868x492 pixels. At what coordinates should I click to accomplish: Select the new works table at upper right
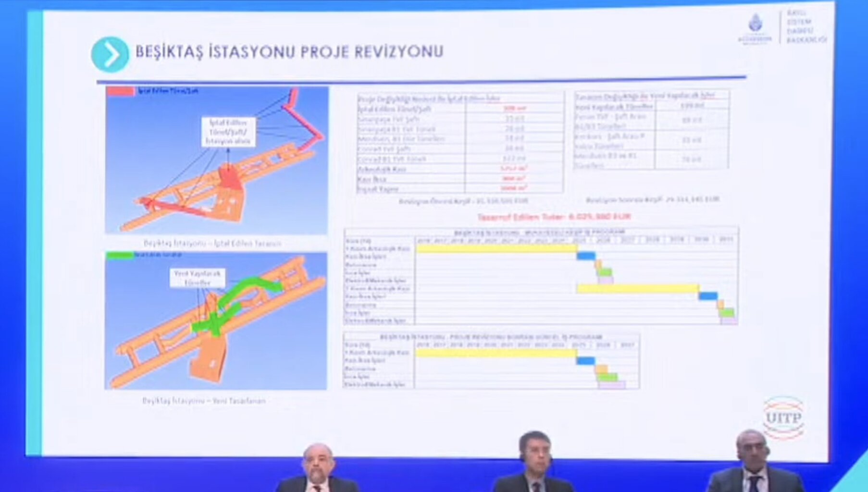coord(651,130)
